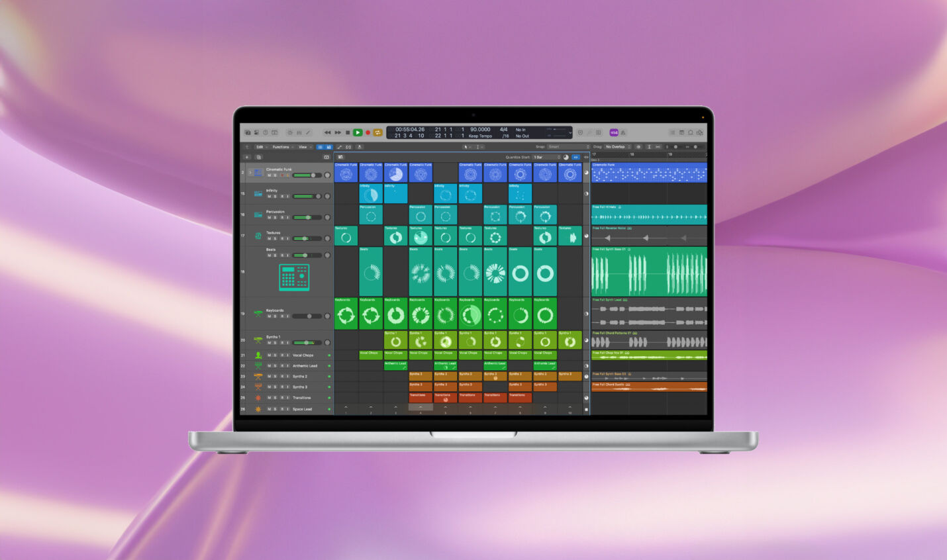The width and height of the screenshot is (947, 560).
Task: Adjust the Cinematic Funk volume slider
Action: [x=306, y=175]
